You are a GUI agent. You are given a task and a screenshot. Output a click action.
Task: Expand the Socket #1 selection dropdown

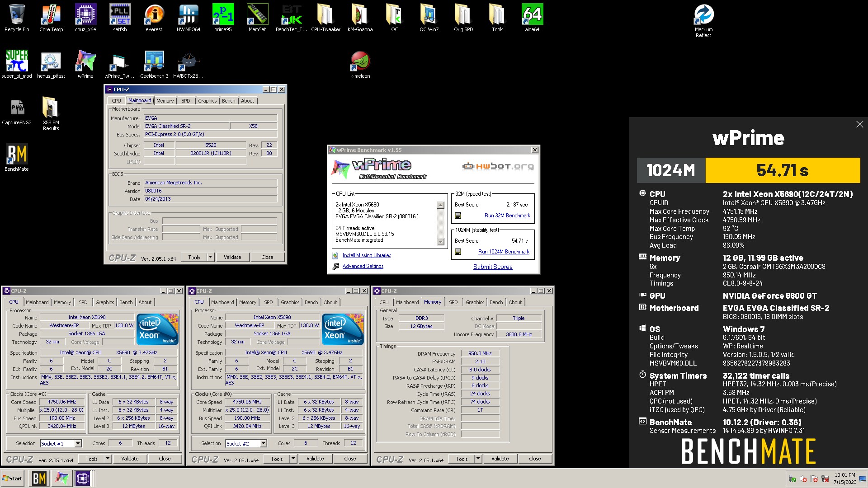pos(78,444)
